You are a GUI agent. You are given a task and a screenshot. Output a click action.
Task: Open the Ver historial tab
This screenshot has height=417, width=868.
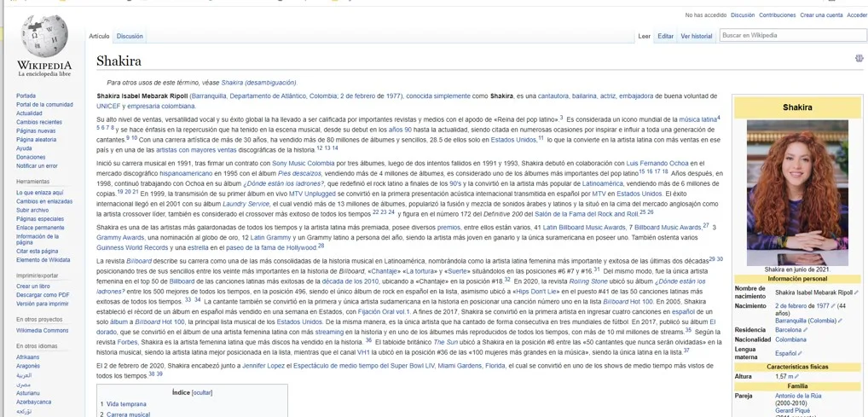[697, 37]
